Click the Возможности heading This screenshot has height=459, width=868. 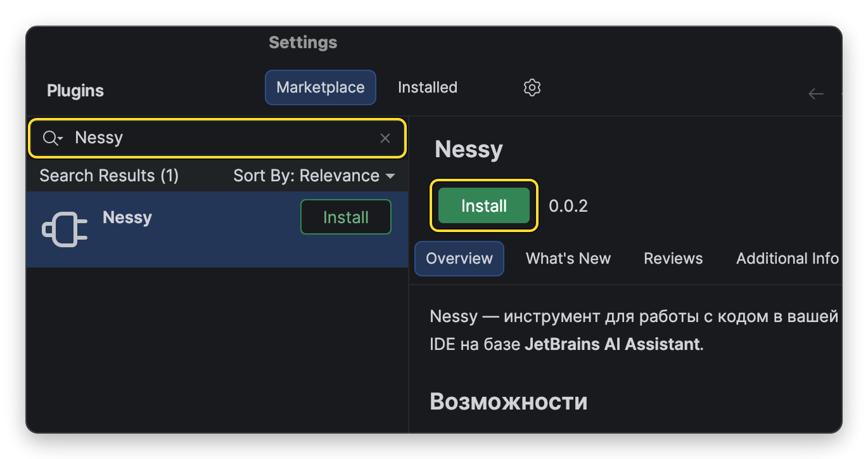tap(509, 401)
